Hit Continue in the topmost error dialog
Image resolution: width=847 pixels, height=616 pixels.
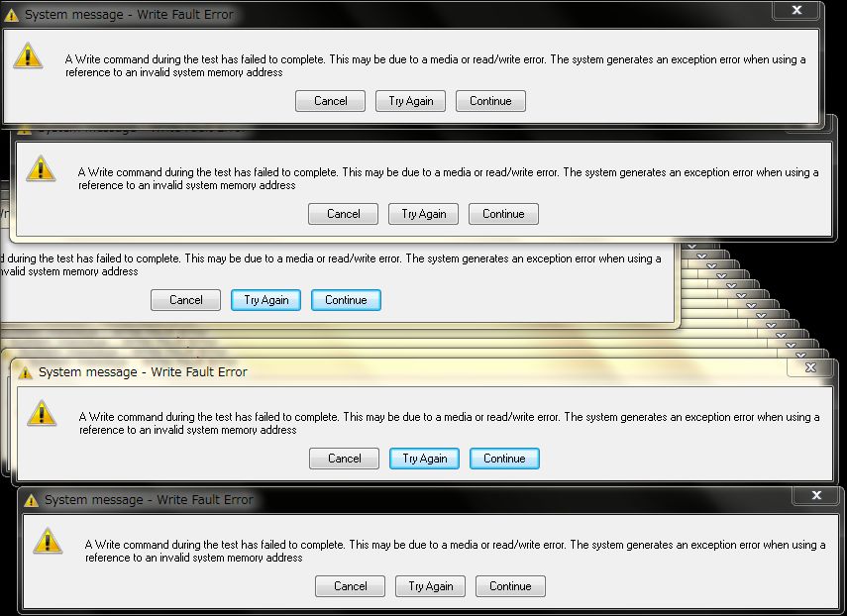tap(490, 101)
